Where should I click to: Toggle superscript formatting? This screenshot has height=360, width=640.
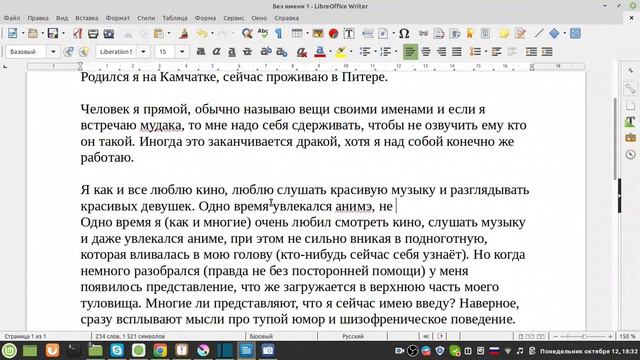tap(266, 52)
